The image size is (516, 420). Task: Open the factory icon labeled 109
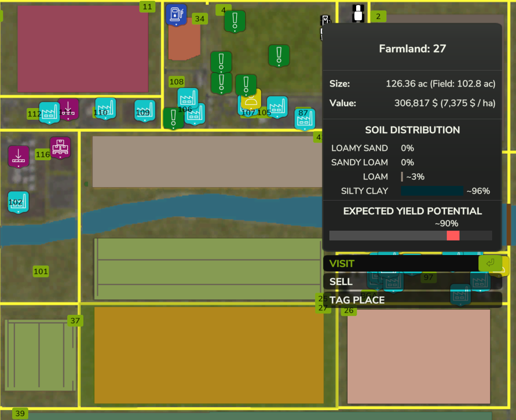(x=145, y=111)
